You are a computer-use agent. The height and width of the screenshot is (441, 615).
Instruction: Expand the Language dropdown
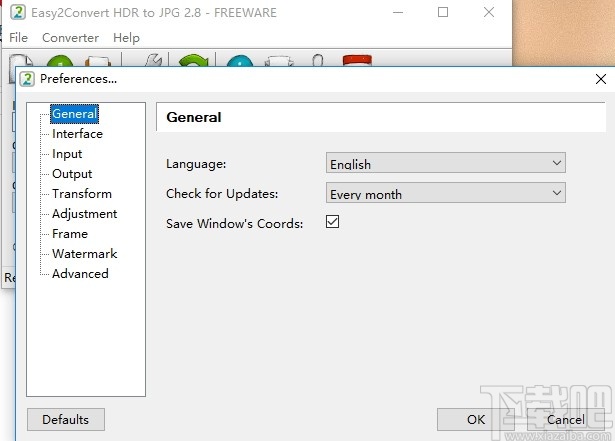(446, 163)
